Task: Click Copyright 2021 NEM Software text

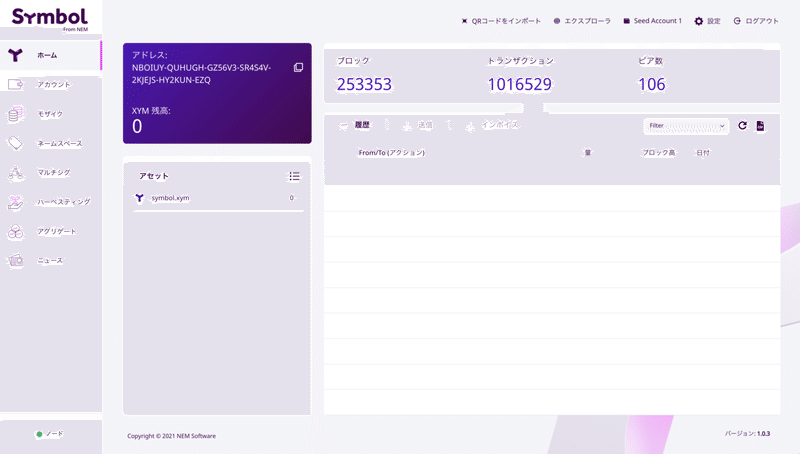Action: (171, 436)
